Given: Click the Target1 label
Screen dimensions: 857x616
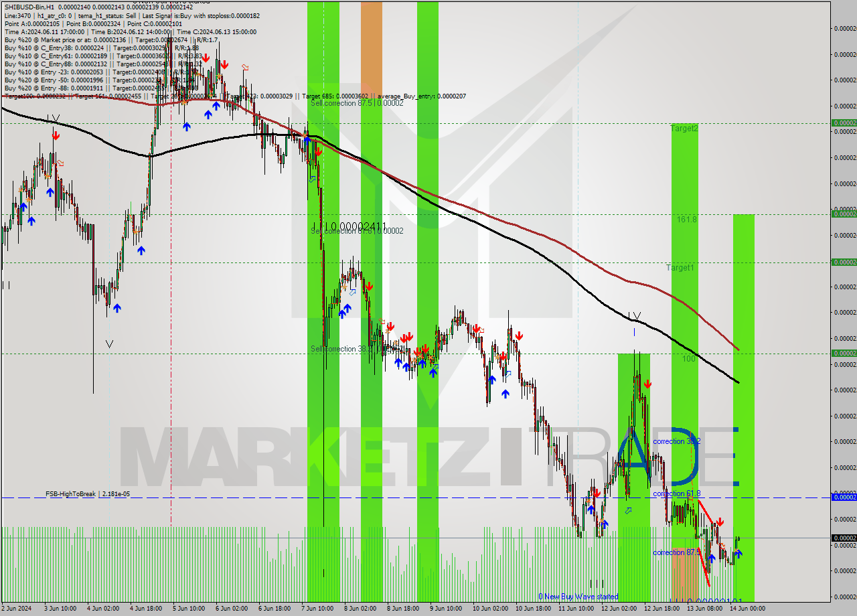Looking at the screenshot, I should [680, 268].
